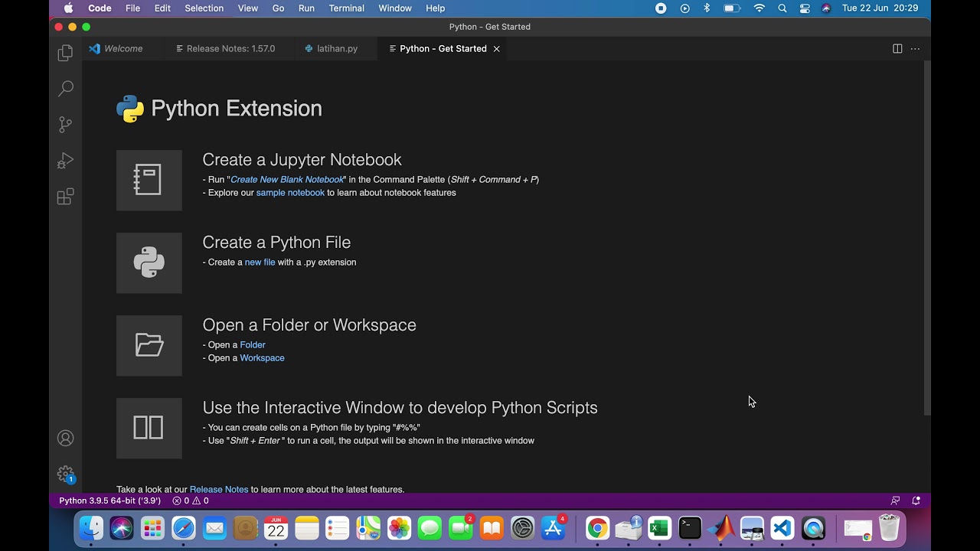Click the battery icon in the menu bar
Screen dimensions: 980x551
[732, 8]
